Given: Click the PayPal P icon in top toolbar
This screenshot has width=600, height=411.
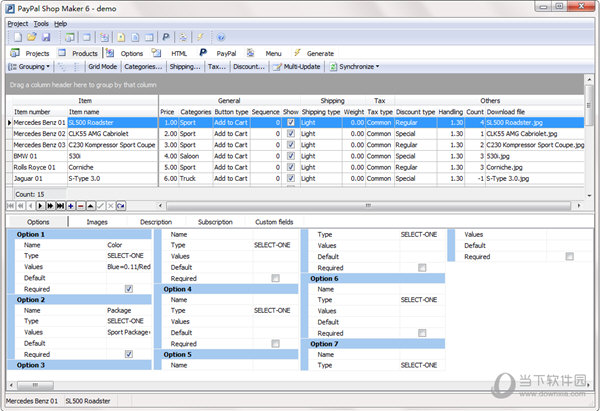Looking at the screenshot, I should (166, 37).
